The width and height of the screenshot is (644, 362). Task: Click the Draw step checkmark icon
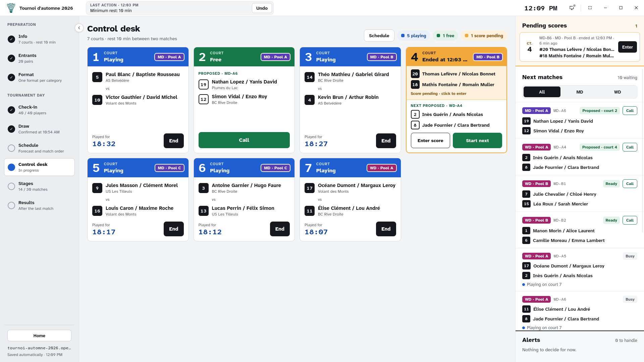[x=11, y=129]
